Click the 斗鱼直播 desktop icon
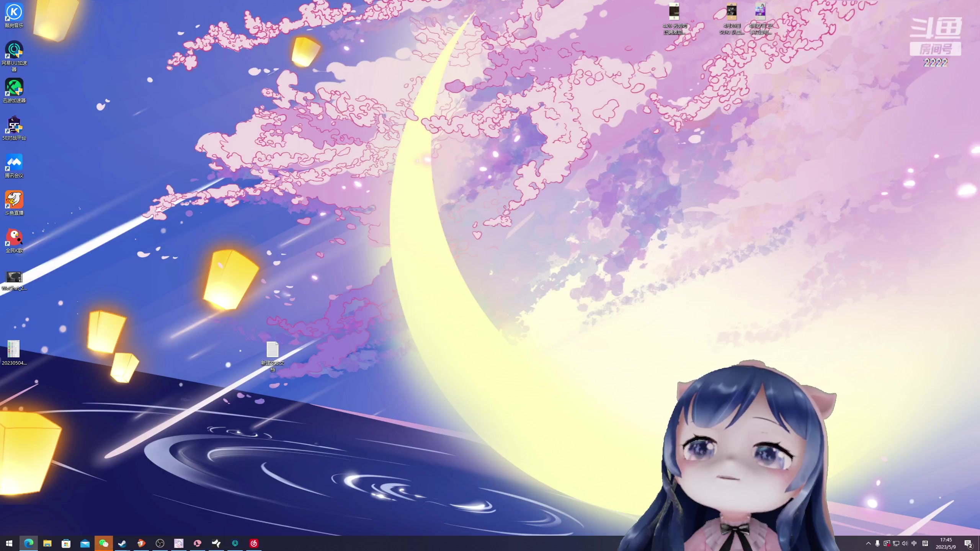Viewport: 980px width, 551px height. (14, 201)
